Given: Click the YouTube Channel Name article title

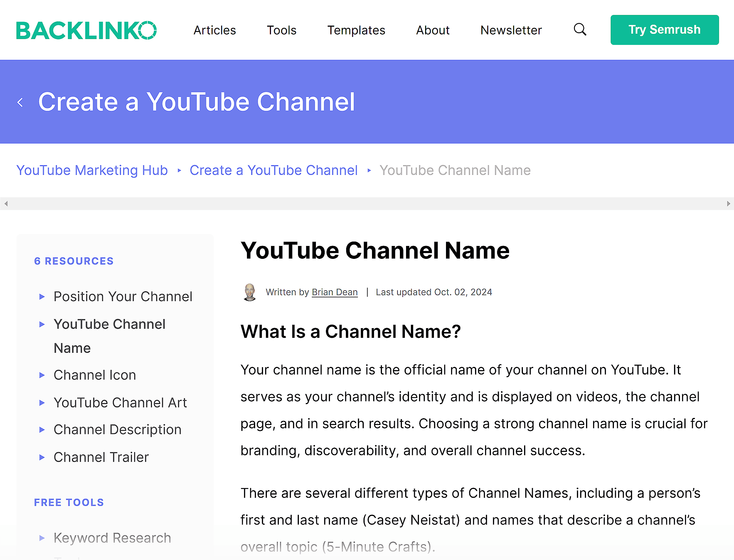Looking at the screenshot, I should (375, 251).
